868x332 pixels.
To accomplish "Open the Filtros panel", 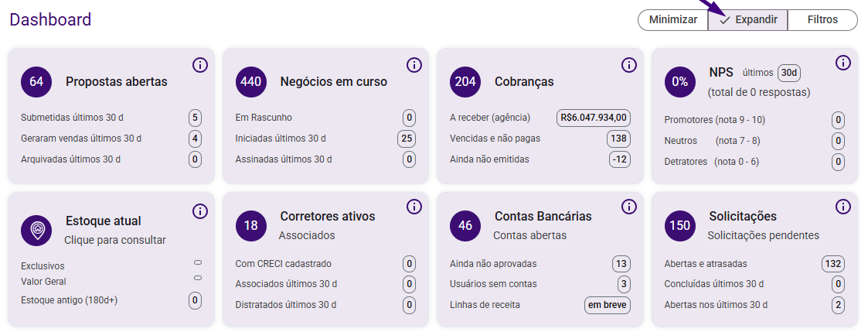I will [x=822, y=20].
